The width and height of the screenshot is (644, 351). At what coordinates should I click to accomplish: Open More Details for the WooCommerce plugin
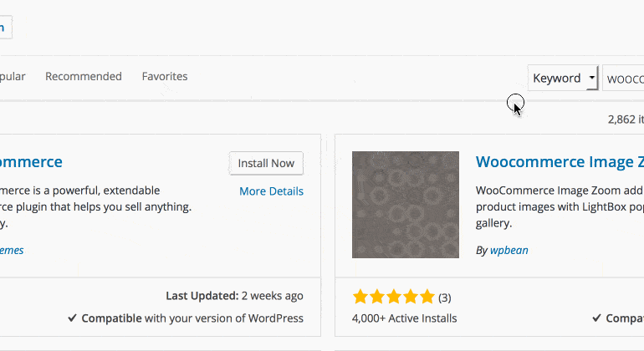pyautogui.click(x=271, y=191)
